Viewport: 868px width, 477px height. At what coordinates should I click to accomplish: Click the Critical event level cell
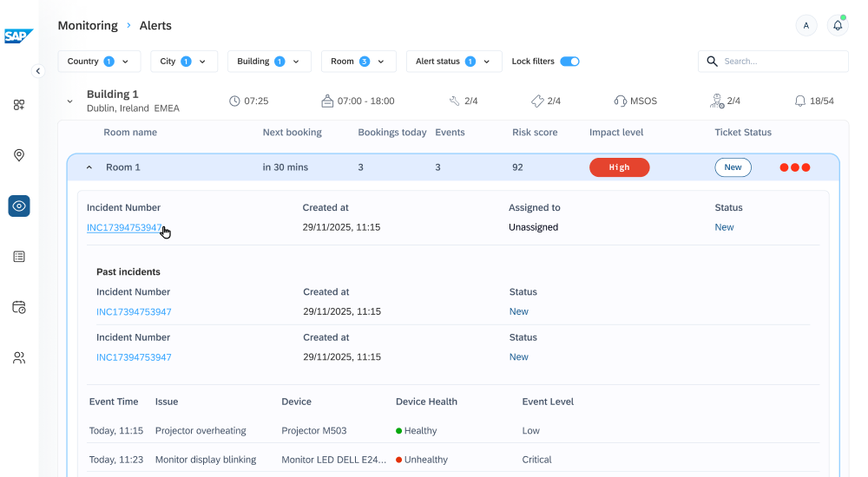tap(537, 460)
